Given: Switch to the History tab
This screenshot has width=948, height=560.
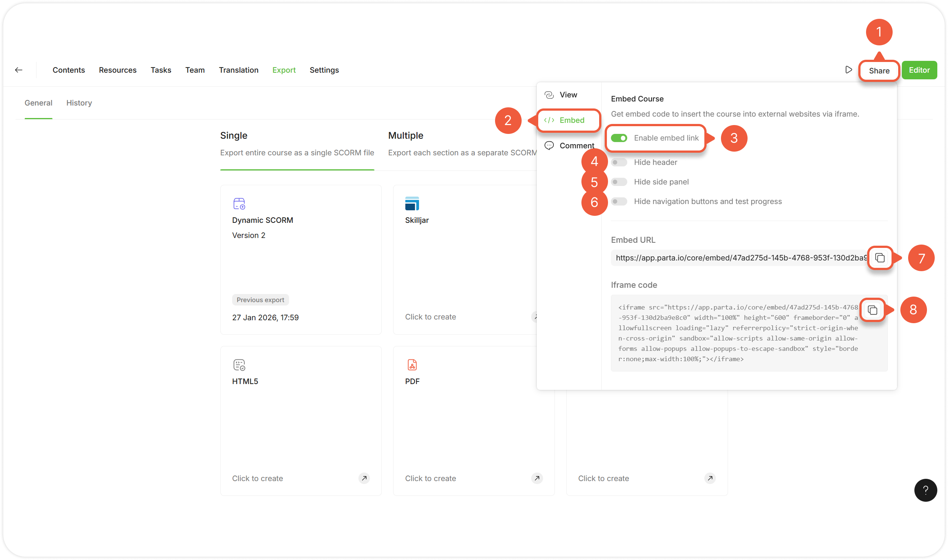Looking at the screenshot, I should pos(79,103).
